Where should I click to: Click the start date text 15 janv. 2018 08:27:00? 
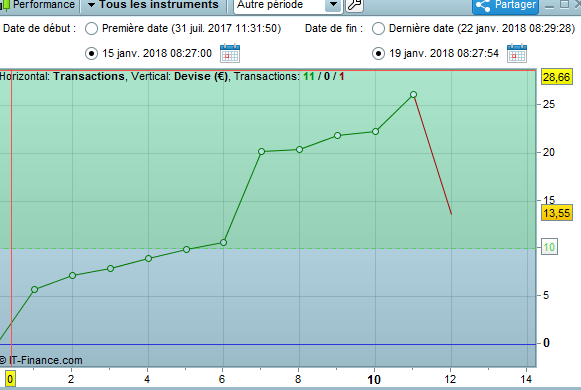(157, 53)
